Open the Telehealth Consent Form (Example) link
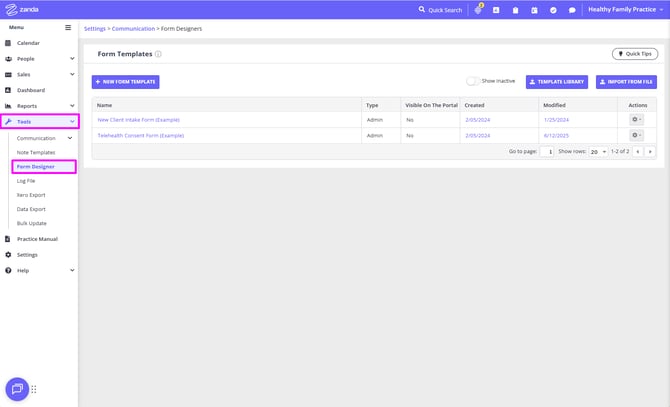The width and height of the screenshot is (670, 407). (x=140, y=135)
